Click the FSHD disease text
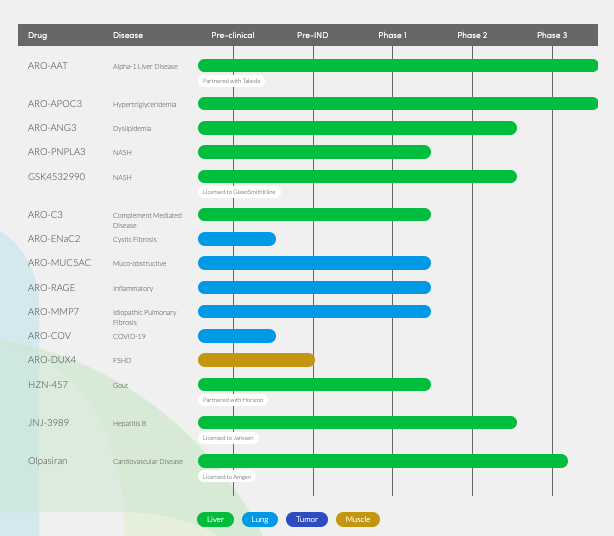The height and width of the screenshot is (536, 614). (x=122, y=360)
